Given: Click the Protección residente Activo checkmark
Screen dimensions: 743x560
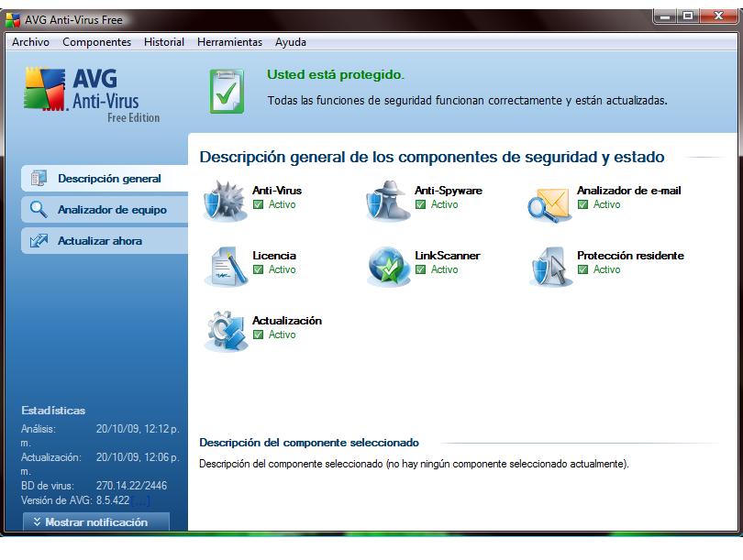Looking at the screenshot, I should (582, 269).
